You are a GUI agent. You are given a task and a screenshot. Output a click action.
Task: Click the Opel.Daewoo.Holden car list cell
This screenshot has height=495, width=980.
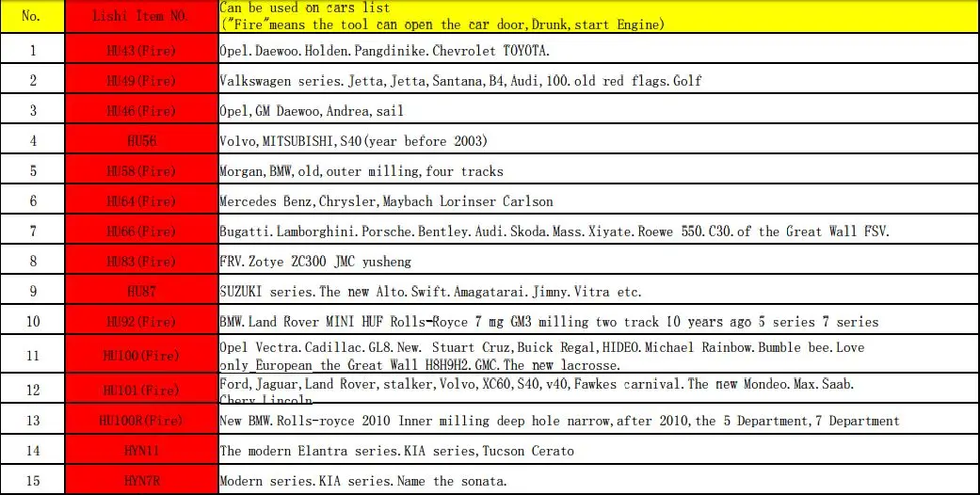tap(599, 49)
